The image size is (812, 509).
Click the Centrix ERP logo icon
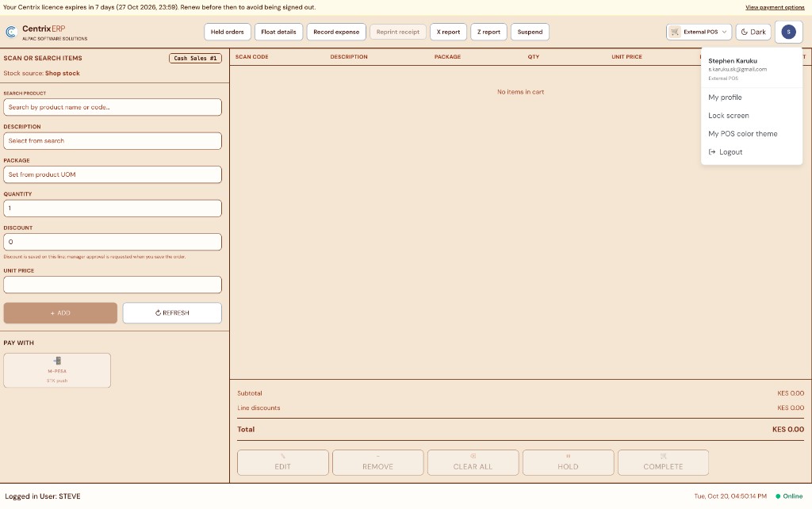point(11,32)
